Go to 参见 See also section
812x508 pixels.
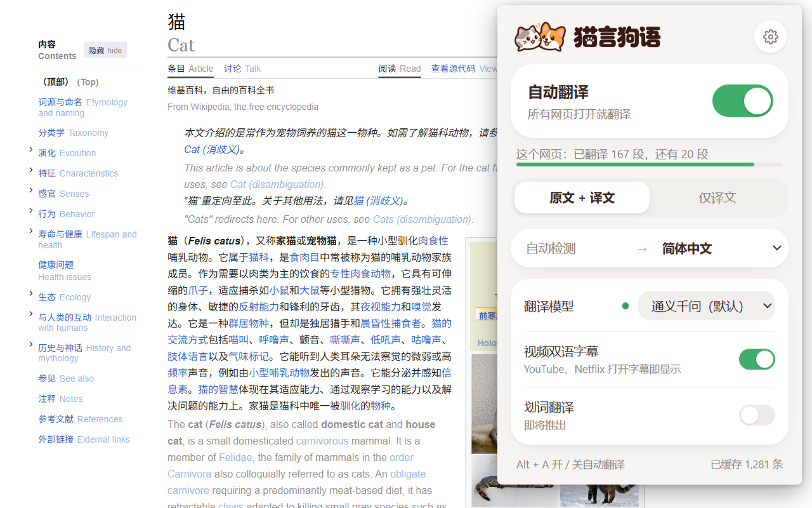(x=66, y=378)
